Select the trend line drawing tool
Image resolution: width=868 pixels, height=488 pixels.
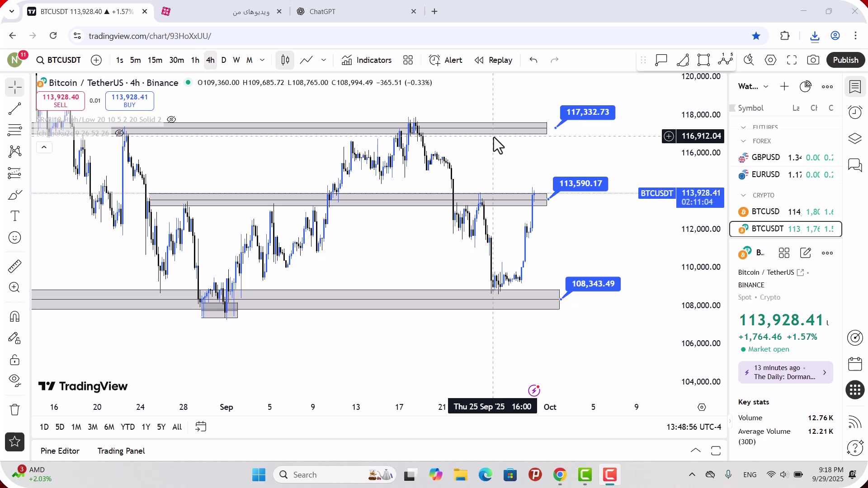click(x=15, y=108)
